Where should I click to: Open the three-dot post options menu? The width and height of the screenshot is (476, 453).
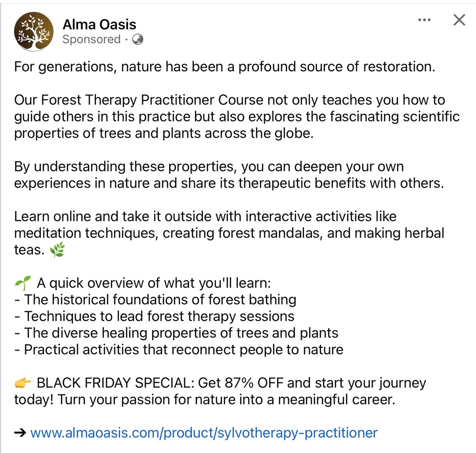click(x=424, y=20)
